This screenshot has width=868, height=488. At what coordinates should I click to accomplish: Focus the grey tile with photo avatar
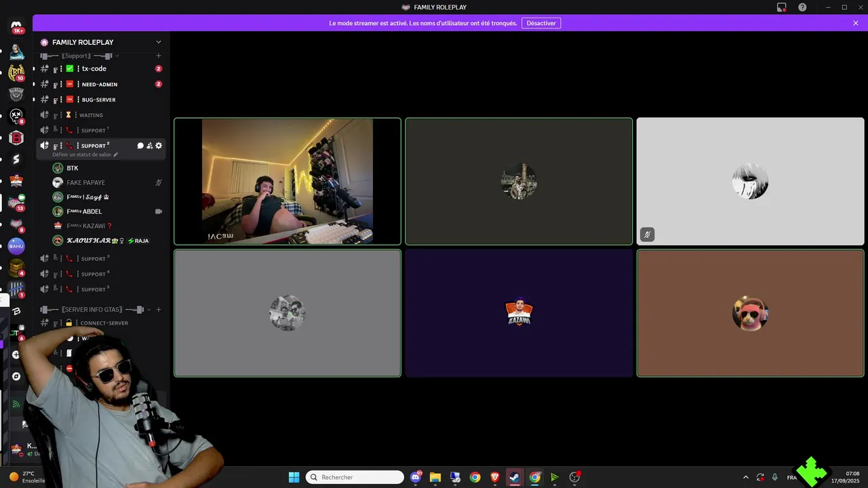pos(288,313)
